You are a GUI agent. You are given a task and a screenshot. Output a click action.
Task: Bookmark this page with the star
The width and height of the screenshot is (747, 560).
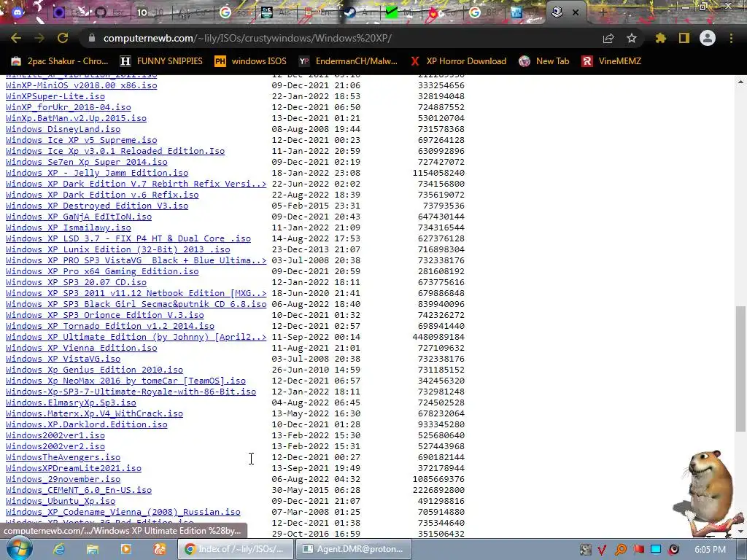click(632, 38)
